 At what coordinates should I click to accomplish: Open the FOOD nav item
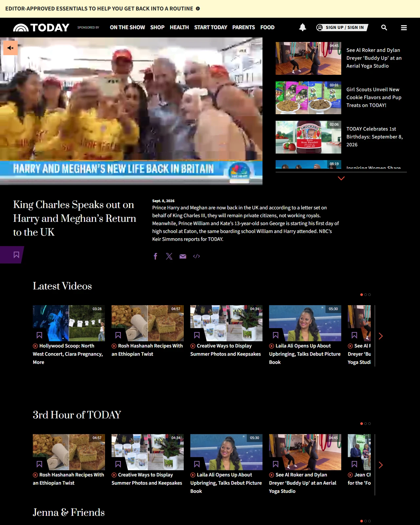pyautogui.click(x=267, y=28)
